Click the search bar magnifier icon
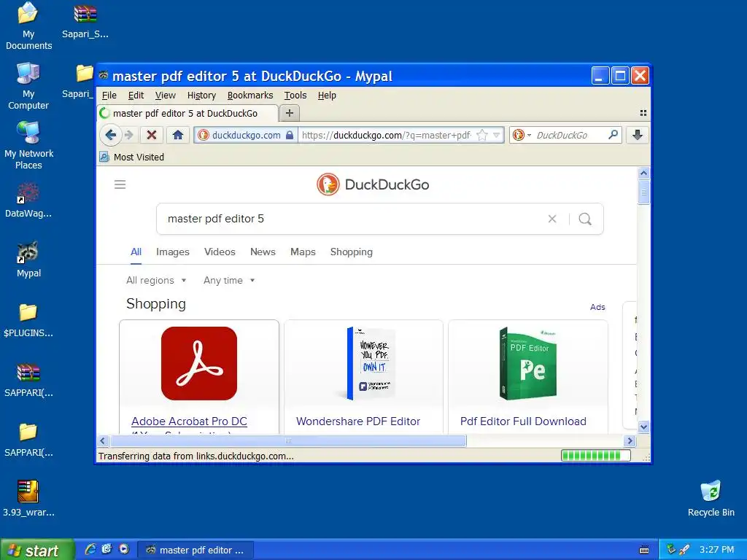Image resolution: width=747 pixels, height=560 pixels. (613, 135)
